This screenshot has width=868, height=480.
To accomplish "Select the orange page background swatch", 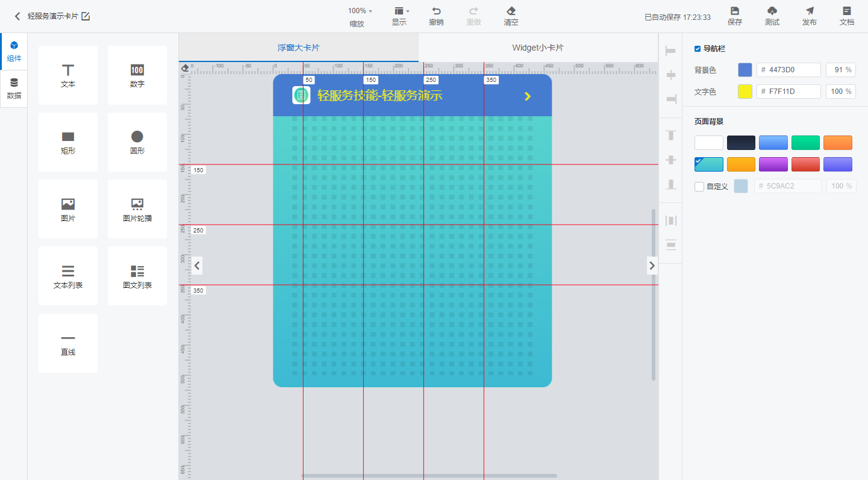I will [838, 143].
